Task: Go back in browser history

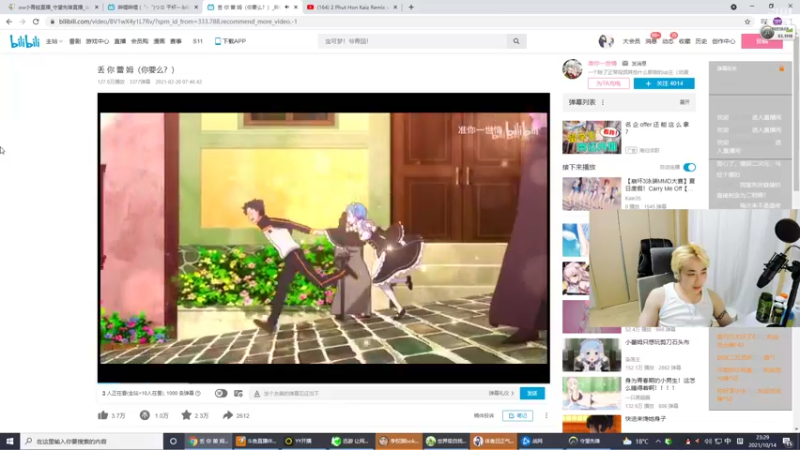Action: pyautogui.click(x=9, y=21)
